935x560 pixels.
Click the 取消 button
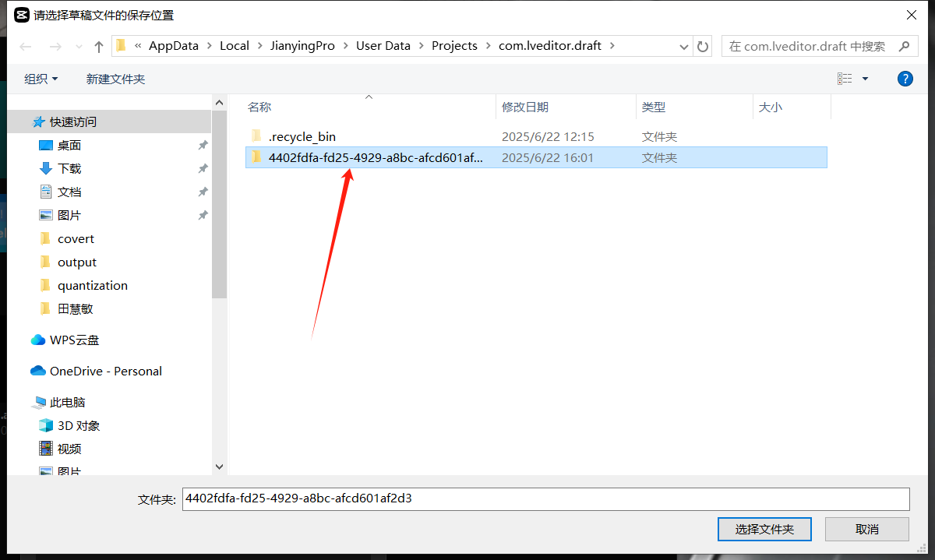coord(866,529)
